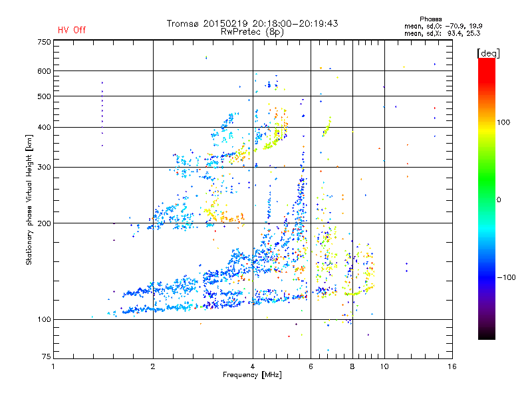Click the x-axis label '2'
The height and width of the screenshot is (399, 532).
153,366
